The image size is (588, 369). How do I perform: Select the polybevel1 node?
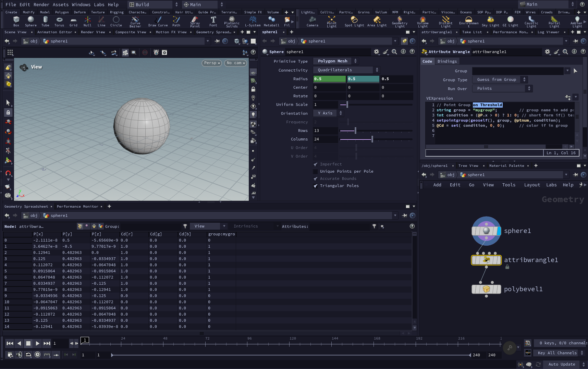[x=486, y=289]
